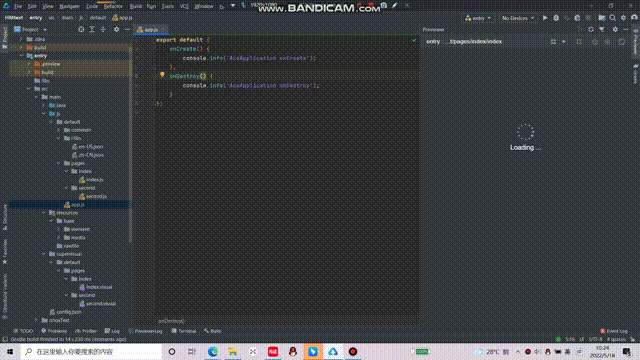Open the TODO tool window
Viewport: 640px width, 360px height.
pyautogui.click(x=23, y=331)
